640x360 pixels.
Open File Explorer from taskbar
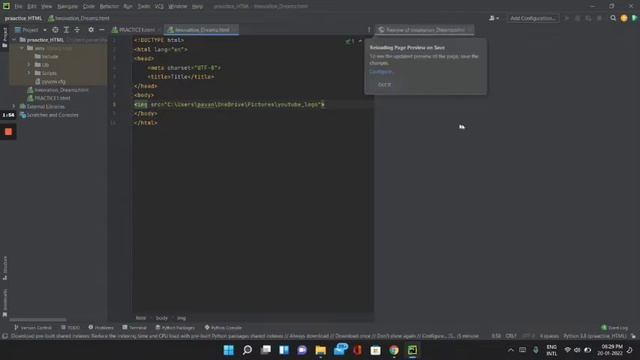tap(320, 350)
